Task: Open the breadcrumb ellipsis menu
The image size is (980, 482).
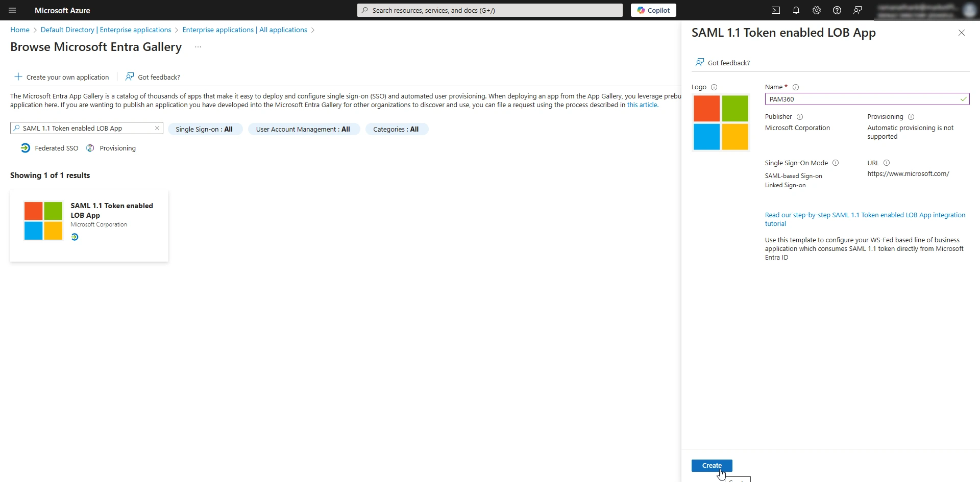Action: [x=198, y=47]
